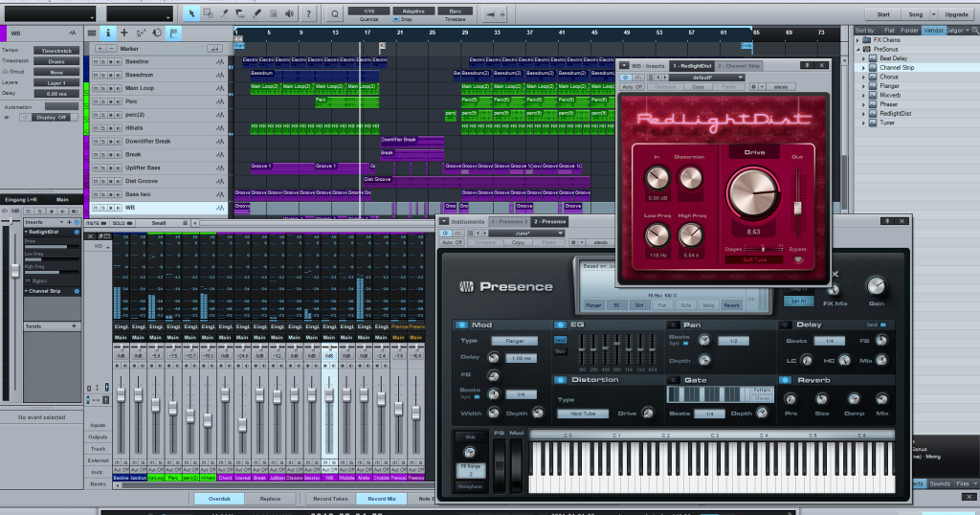Viewport: 980px width, 515px height.
Task: Click the Bassline track waveform icon
Action: click(220, 62)
